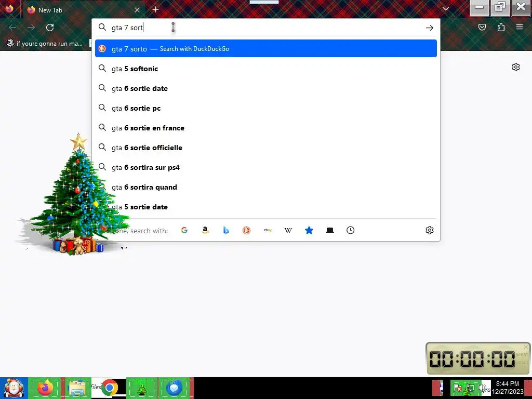Choose suggestion 'gta 6 sortie pc'
The width and height of the screenshot is (532, 399).
point(265,108)
